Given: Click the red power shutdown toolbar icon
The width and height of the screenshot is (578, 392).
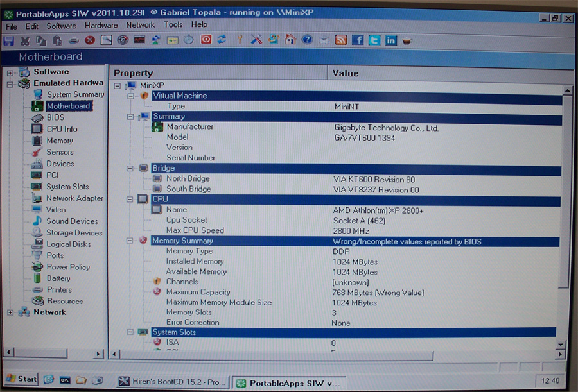Looking at the screenshot, I should point(206,39).
